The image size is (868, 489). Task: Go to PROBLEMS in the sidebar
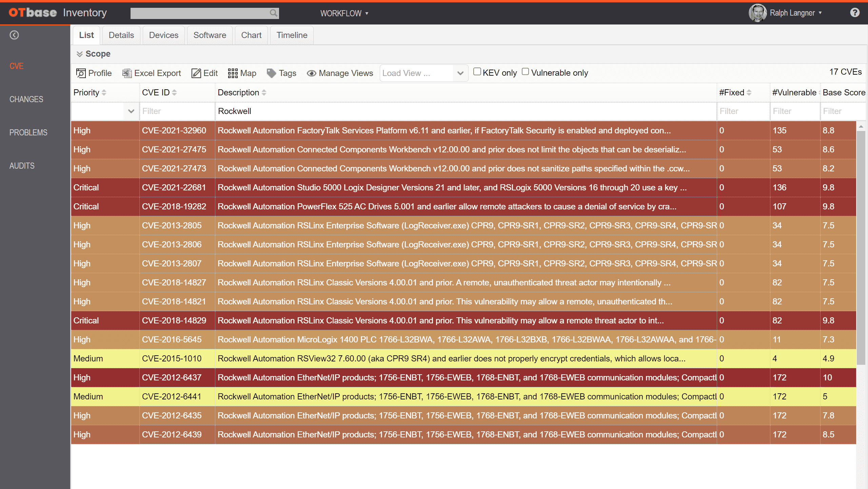coord(28,132)
